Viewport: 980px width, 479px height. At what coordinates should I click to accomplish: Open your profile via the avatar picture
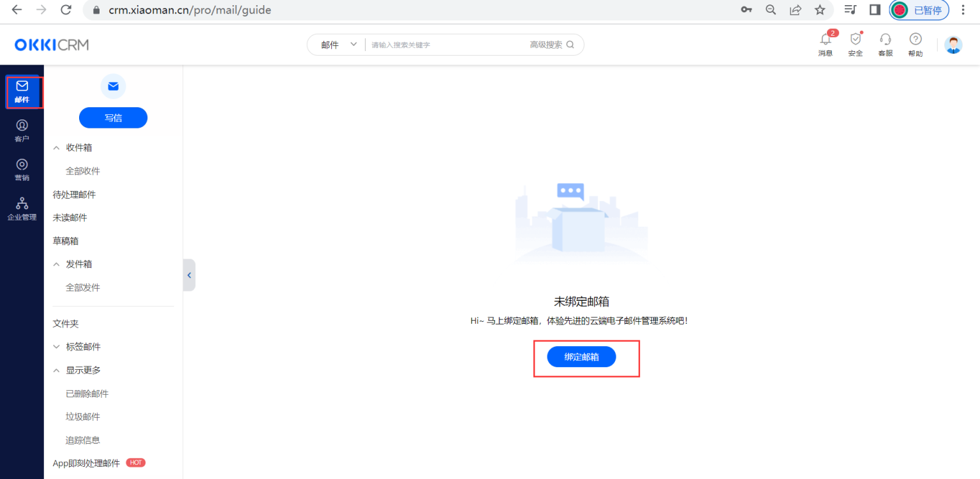[x=953, y=45]
